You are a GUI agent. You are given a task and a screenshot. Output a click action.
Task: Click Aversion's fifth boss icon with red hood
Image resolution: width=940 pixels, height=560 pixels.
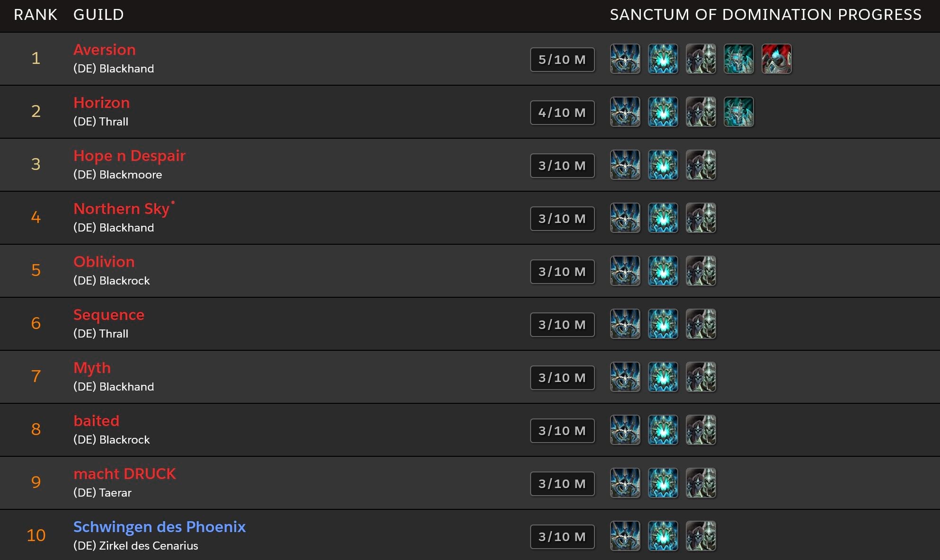[776, 59]
